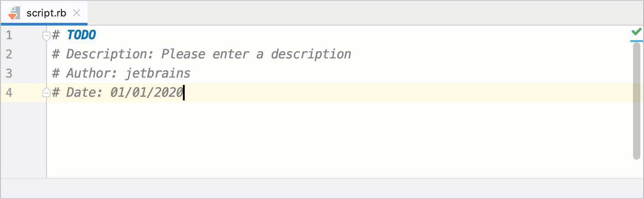Screen dimensions: 644x199
Task: Click the date 01/01/2020
Action: tap(146, 93)
